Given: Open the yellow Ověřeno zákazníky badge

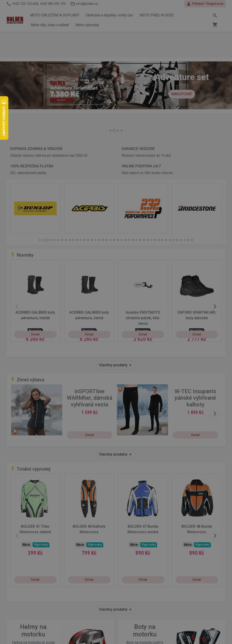Looking at the screenshot, I should [x=4, y=118].
